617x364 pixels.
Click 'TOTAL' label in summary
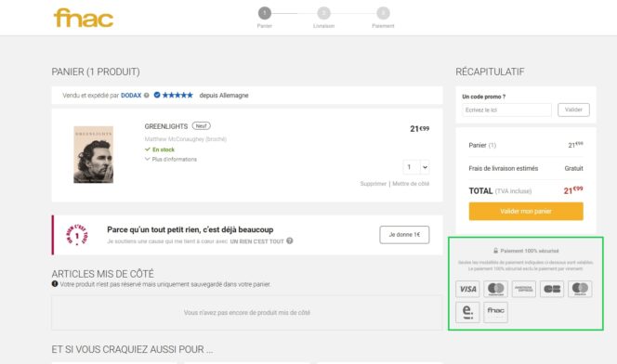click(480, 191)
